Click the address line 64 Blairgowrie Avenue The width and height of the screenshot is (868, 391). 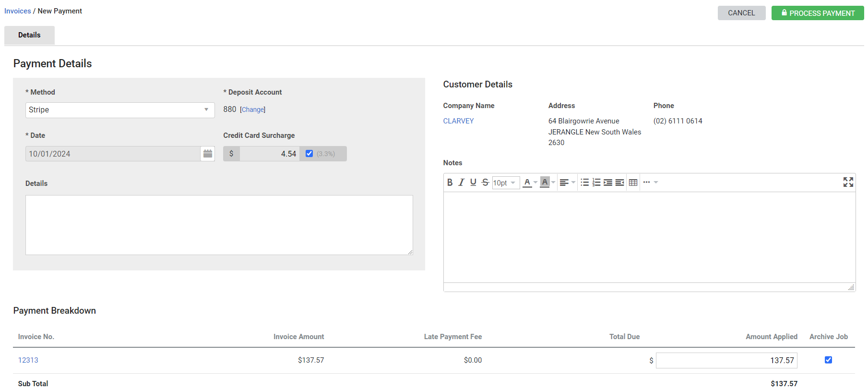coord(583,121)
